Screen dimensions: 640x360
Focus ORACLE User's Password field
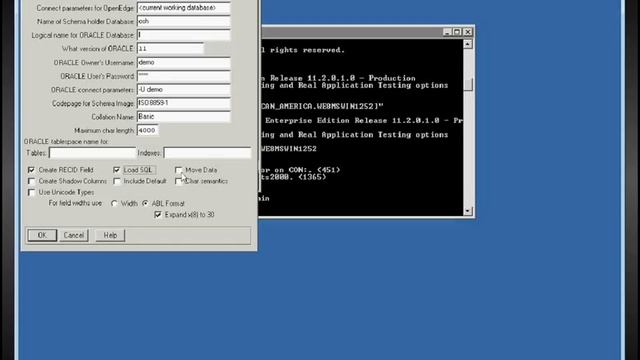[x=184, y=76]
